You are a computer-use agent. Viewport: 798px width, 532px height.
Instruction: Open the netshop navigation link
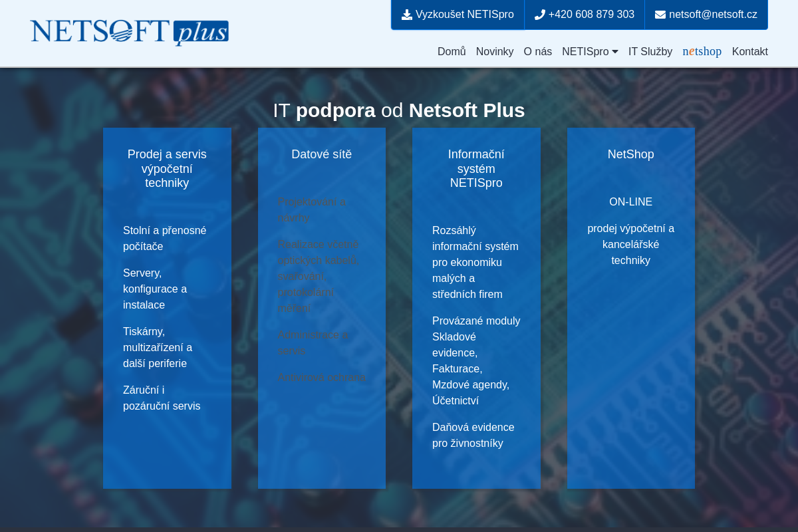coord(702,51)
